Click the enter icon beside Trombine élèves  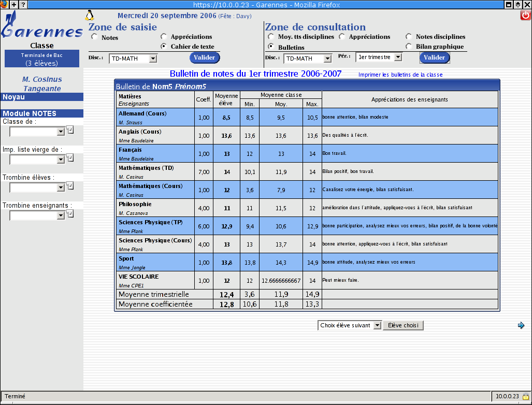click(x=70, y=185)
